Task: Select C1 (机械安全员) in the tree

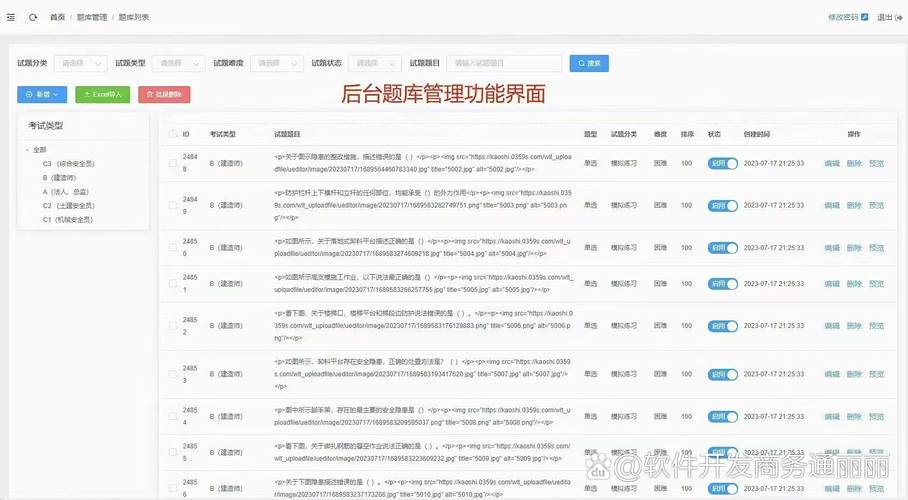Action: point(68,220)
